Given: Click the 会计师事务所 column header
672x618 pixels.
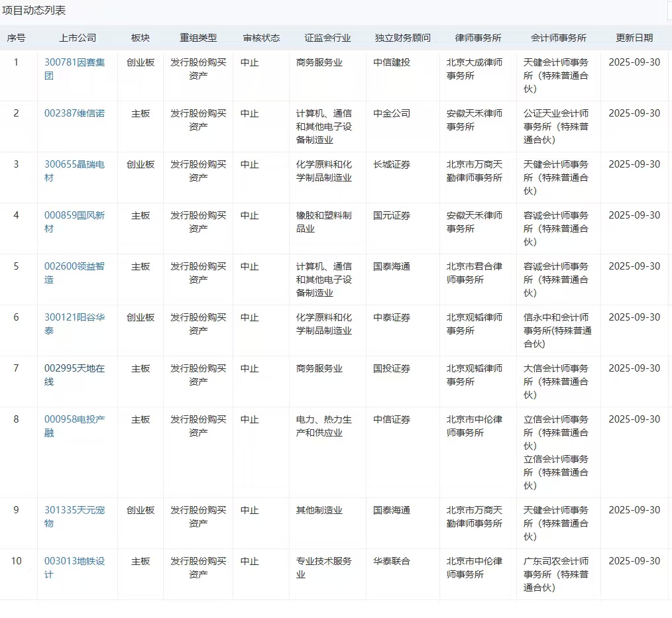Looking at the screenshot, I should point(559,38).
